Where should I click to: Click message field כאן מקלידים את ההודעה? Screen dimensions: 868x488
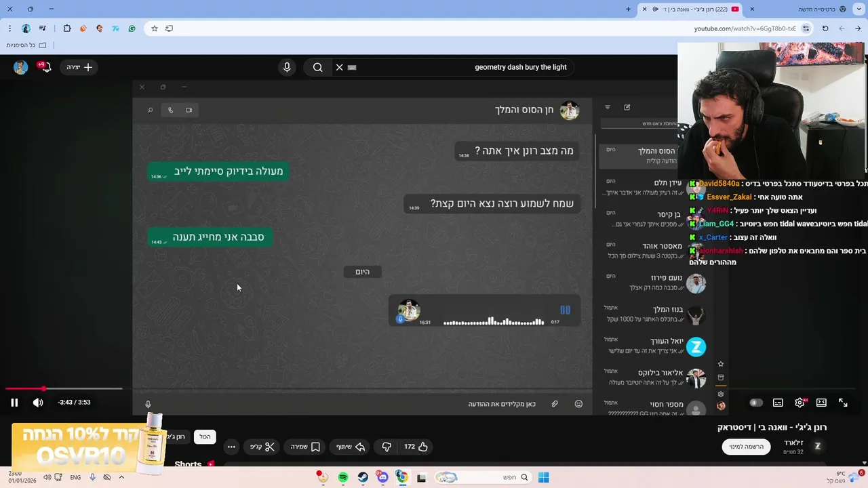pos(502,404)
